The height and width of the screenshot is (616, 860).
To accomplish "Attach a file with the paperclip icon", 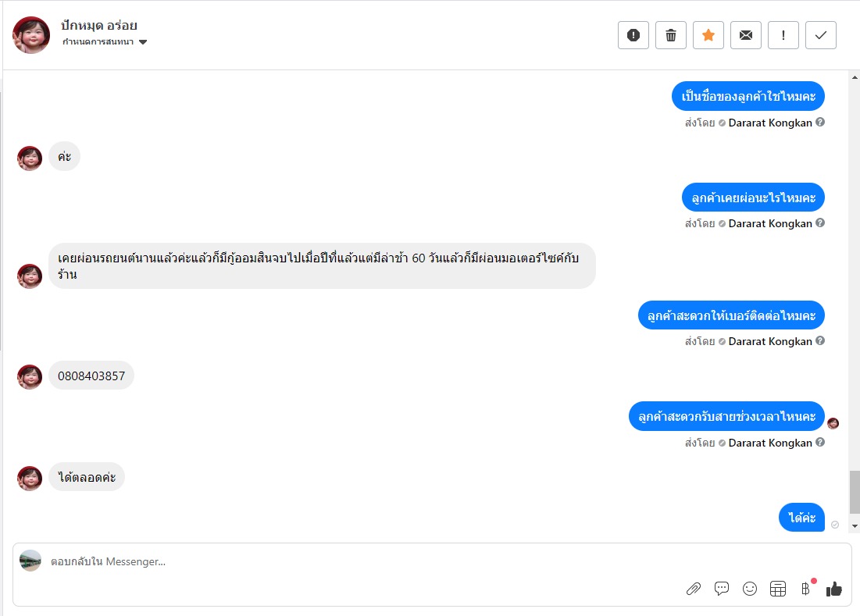I will pos(694,589).
